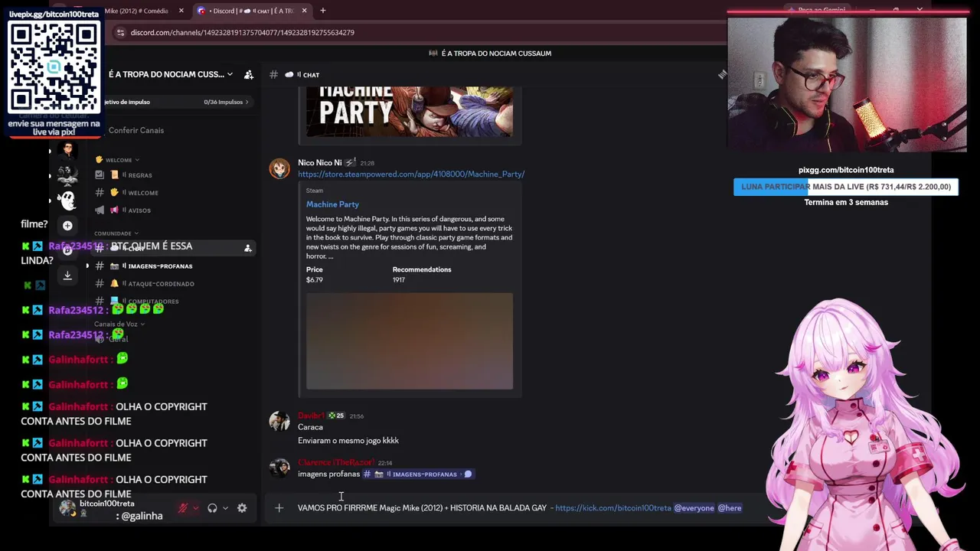Click the Recommendations 1917 field in embed
980x551 pixels.
[422, 275]
